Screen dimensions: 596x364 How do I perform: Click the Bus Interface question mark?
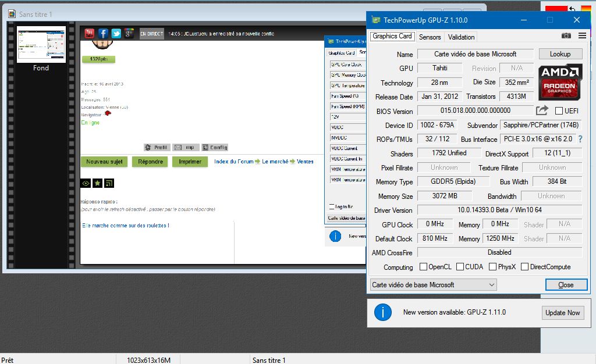(x=580, y=140)
